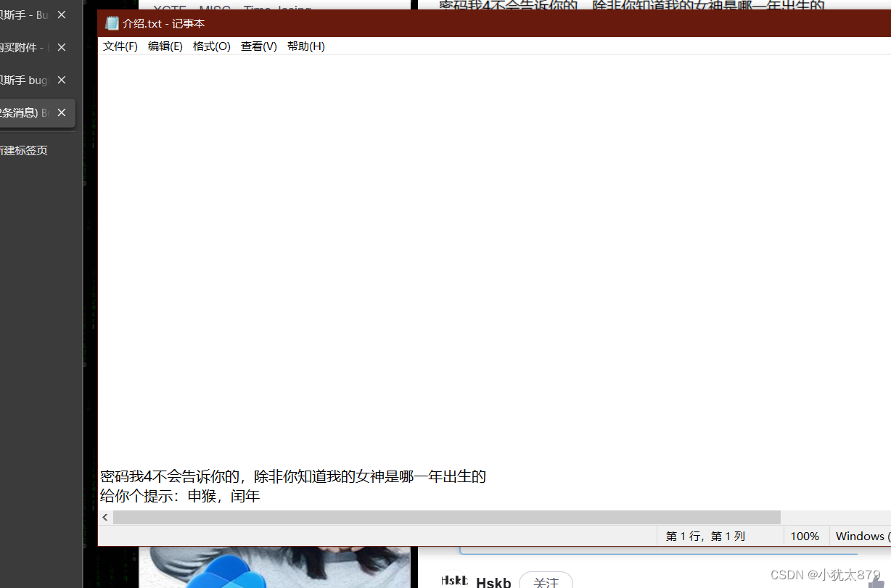The height and width of the screenshot is (588, 891).
Task: Open the Hskb author name link
Action: 493,583
